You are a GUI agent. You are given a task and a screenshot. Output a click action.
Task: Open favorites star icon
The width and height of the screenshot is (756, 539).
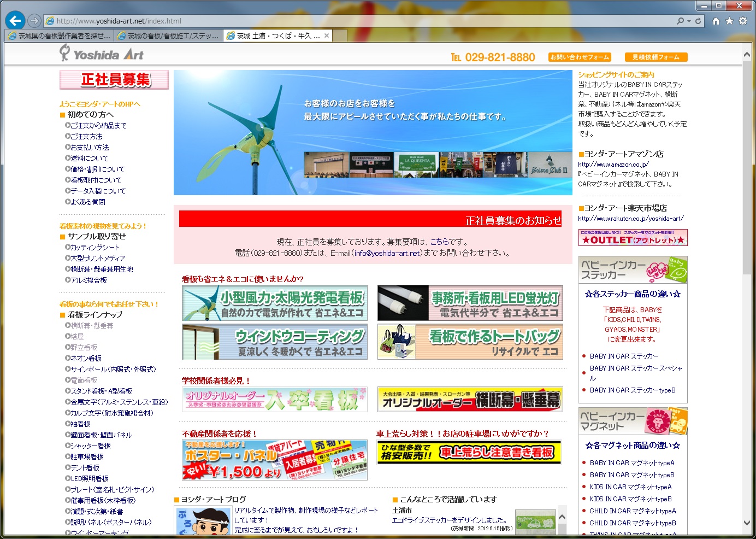tap(729, 21)
